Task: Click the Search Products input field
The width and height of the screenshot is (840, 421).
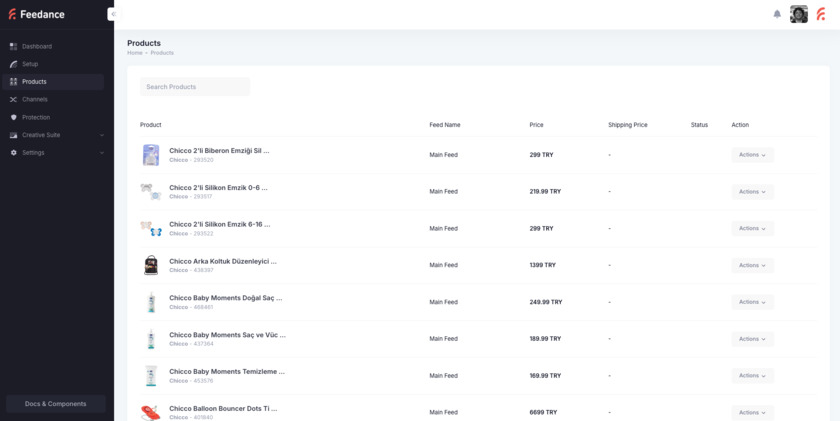Action: tap(195, 87)
